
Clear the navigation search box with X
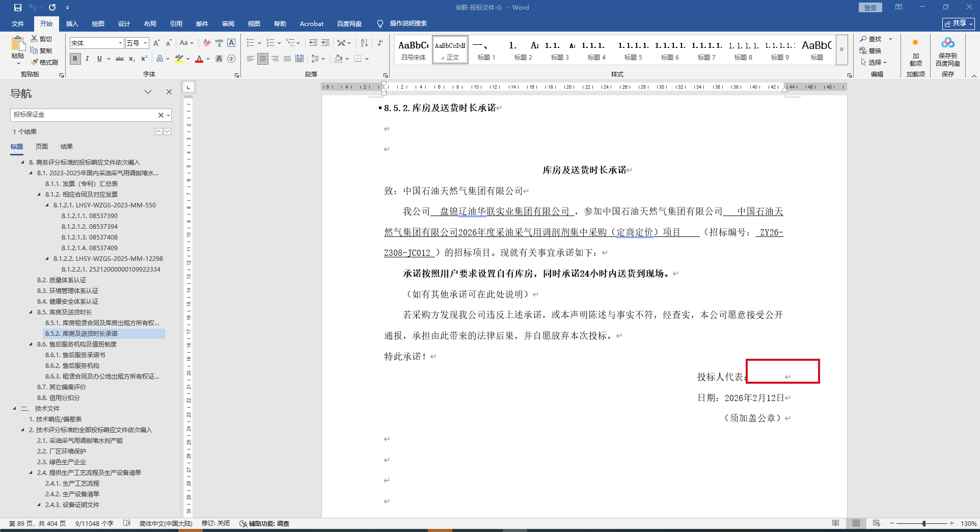click(160, 115)
